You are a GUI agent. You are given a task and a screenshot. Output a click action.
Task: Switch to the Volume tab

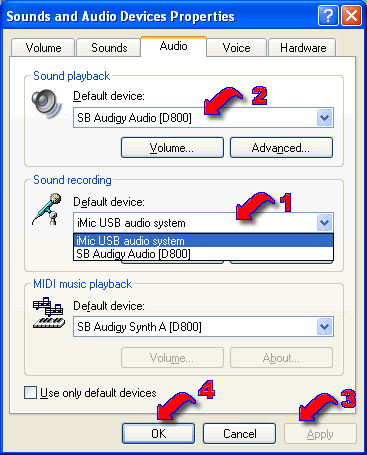[x=43, y=48]
